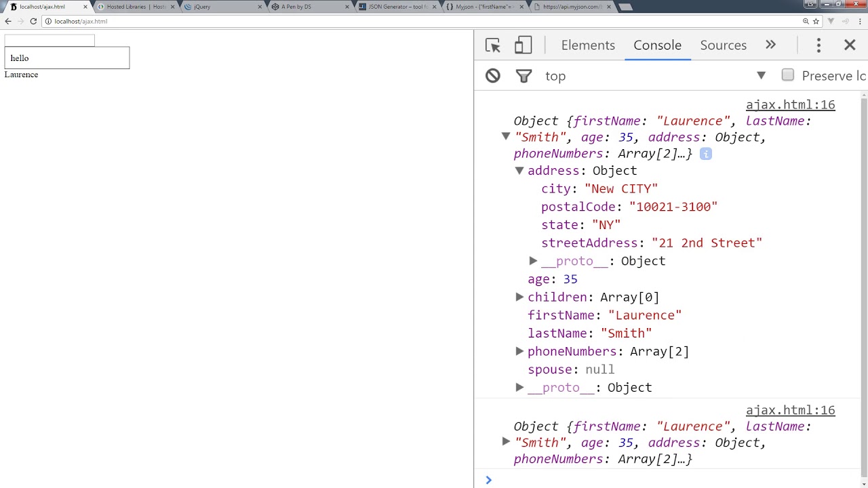This screenshot has width=868, height=488.
Task: Toggle the device toolbar icon
Action: click(x=523, y=45)
